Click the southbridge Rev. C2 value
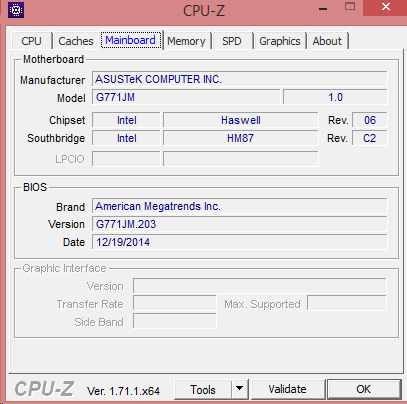407x404 pixels. pos(370,138)
